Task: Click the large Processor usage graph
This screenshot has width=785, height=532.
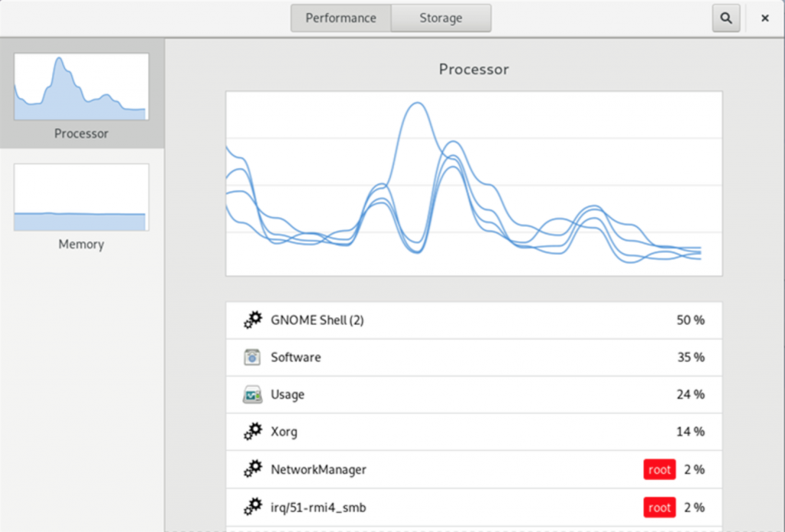Action: click(x=474, y=183)
